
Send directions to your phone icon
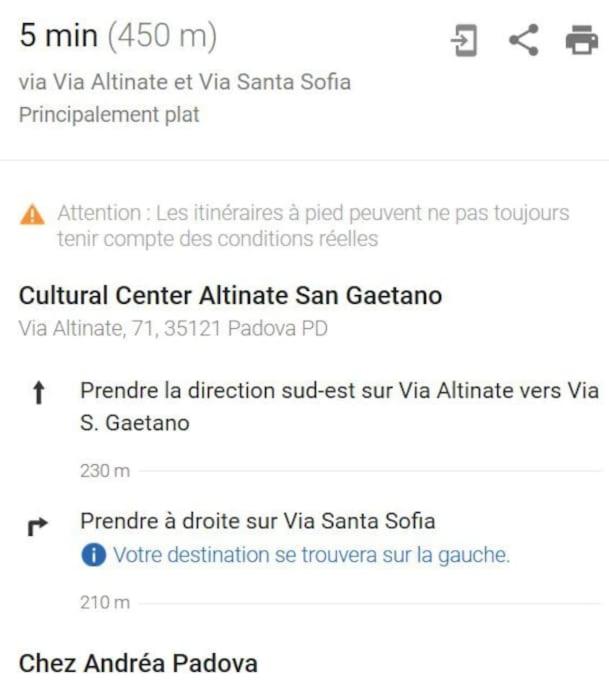click(x=464, y=41)
